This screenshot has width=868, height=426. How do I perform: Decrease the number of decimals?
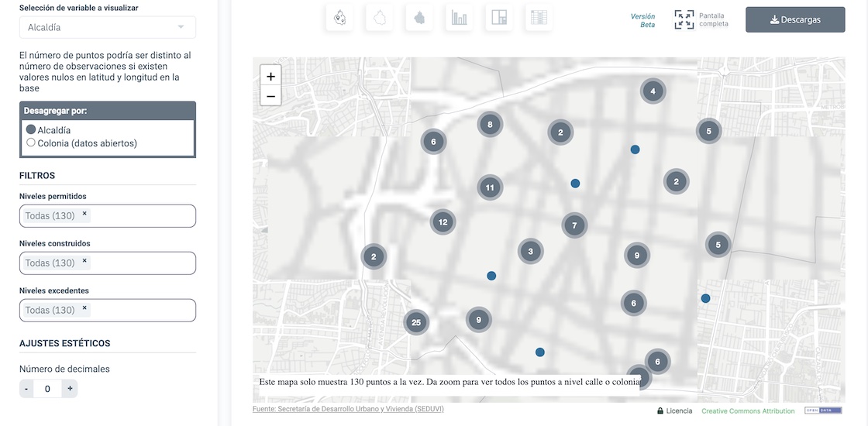(26, 389)
